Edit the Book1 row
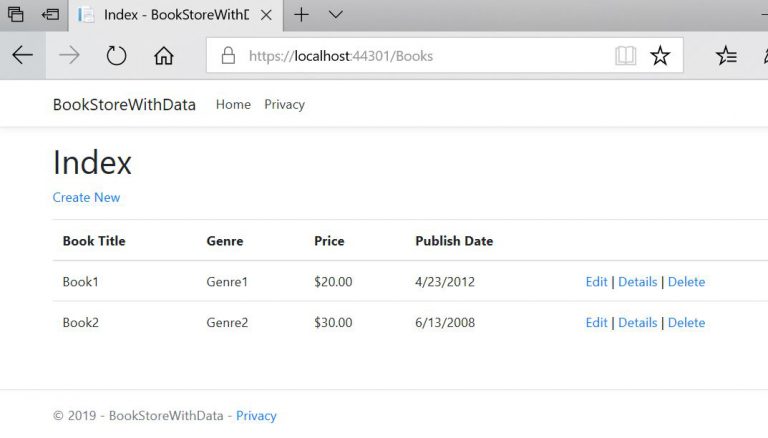This screenshot has width=768, height=438. [x=596, y=282]
